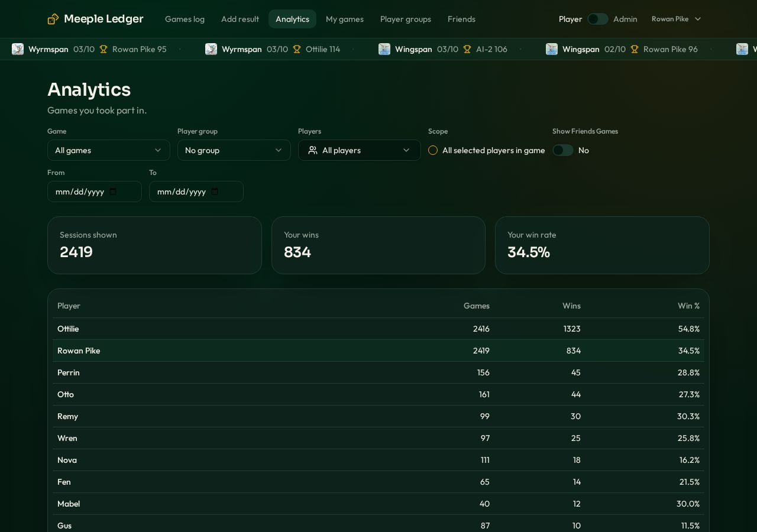
Task: Click the Sessions shown value 2419
Action: point(76,252)
